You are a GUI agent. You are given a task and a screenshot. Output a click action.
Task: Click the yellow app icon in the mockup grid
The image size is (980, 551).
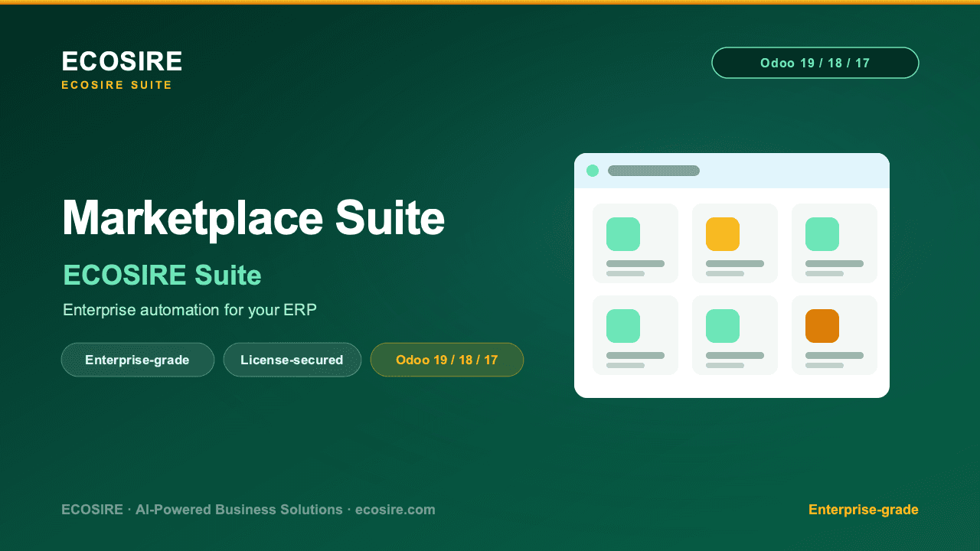(723, 234)
